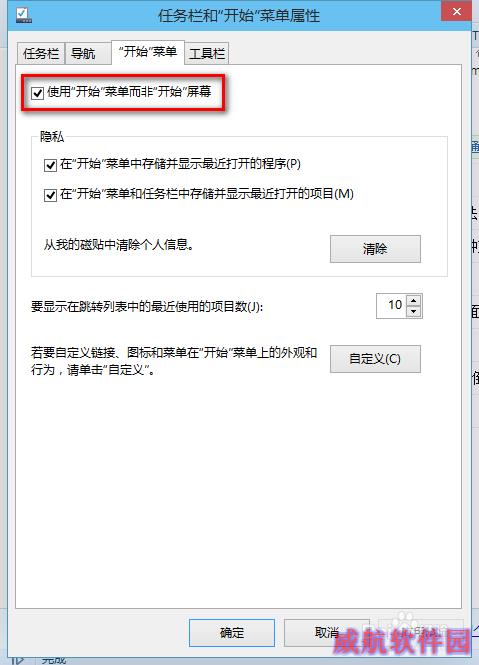Switch to the 工具栏 tab
This screenshot has width=479, height=665.
coord(207,53)
